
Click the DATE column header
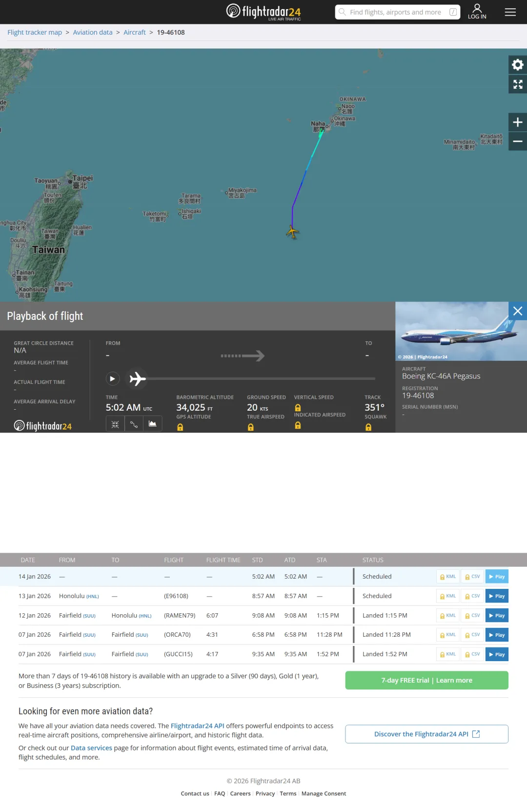pyautogui.click(x=28, y=560)
